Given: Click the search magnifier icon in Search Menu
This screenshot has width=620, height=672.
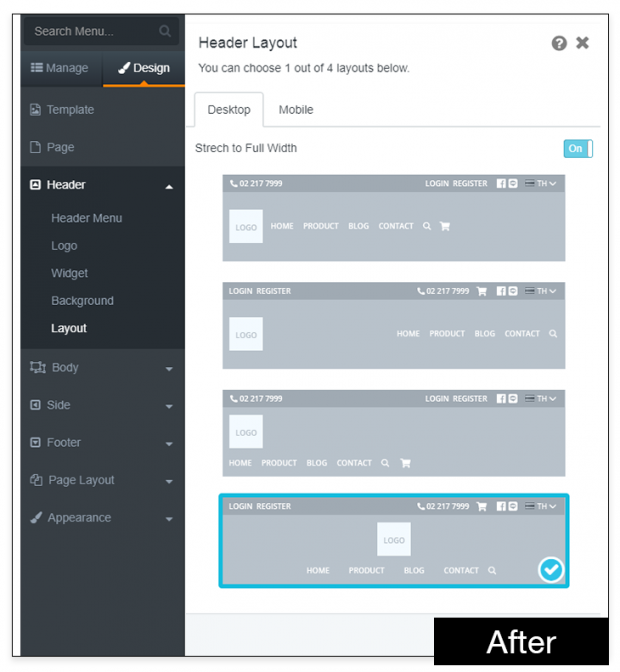Looking at the screenshot, I should click(x=165, y=31).
